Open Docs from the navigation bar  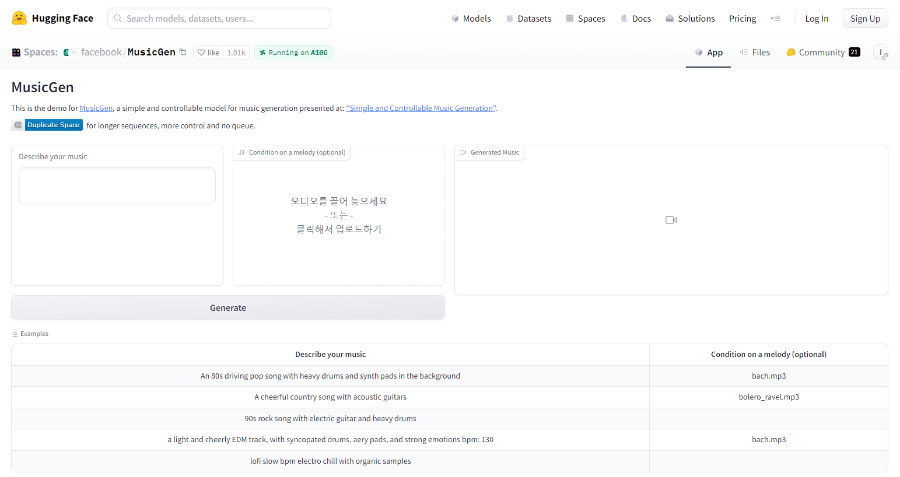[636, 18]
